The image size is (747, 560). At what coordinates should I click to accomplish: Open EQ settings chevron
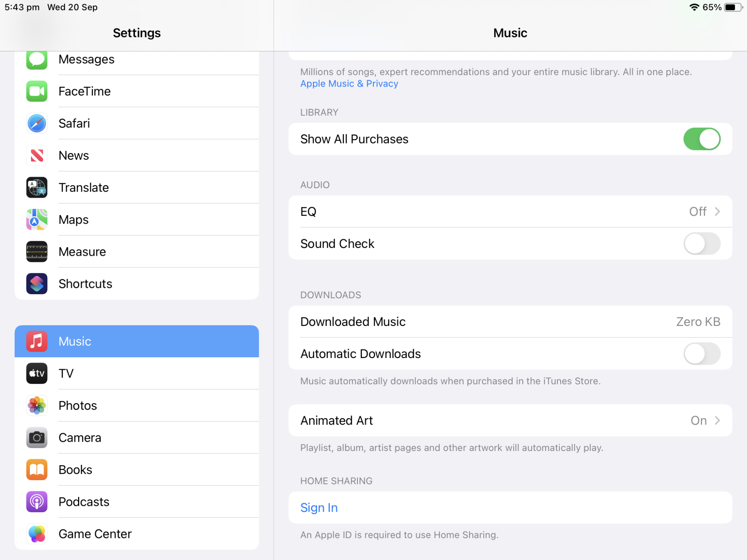pyautogui.click(x=717, y=212)
